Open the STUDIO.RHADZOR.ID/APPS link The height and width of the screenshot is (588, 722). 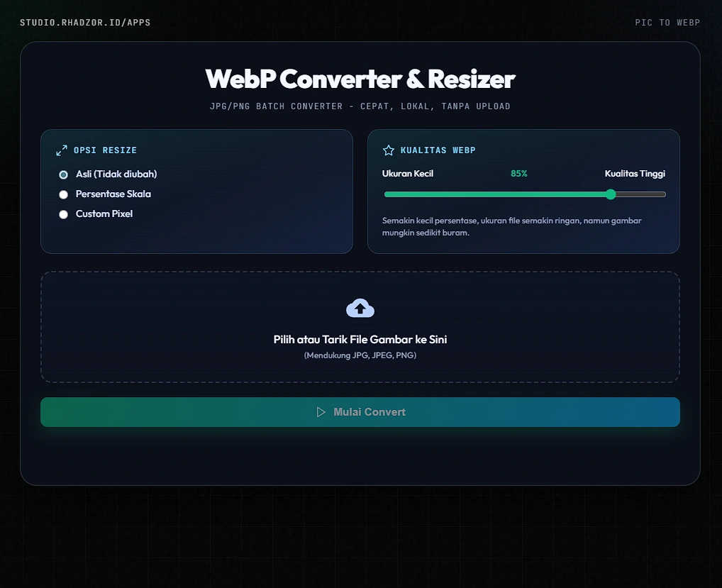point(86,22)
